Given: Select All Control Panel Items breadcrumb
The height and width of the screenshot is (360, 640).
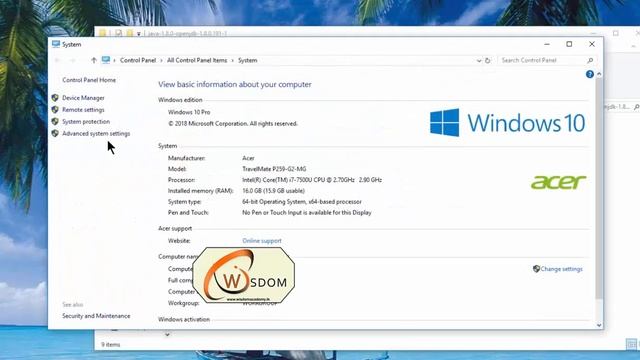Looking at the screenshot, I should pos(197,60).
